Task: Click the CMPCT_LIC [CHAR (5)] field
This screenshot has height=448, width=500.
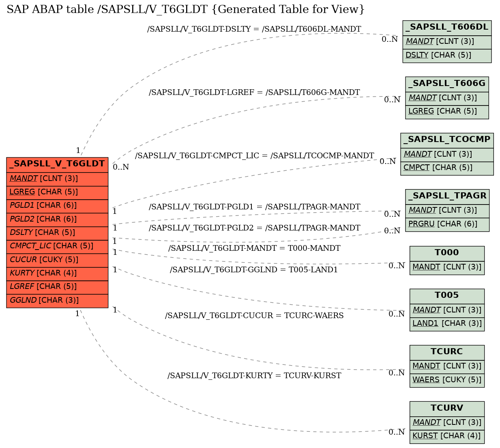Action: point(57,246)
